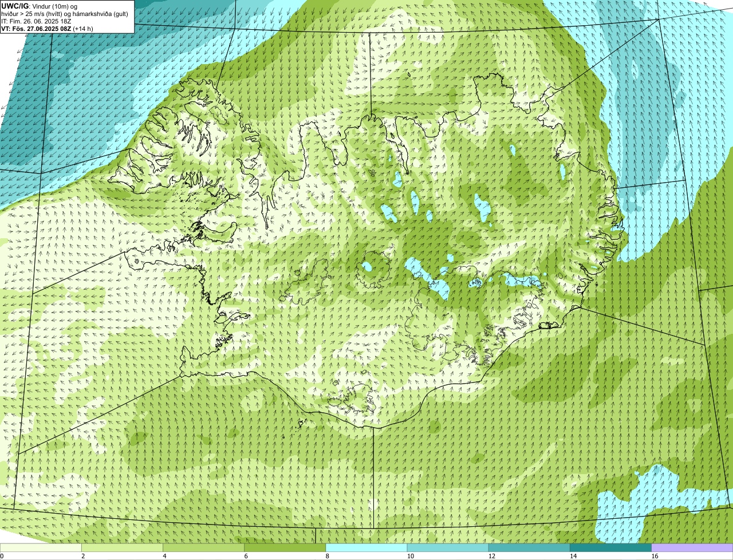Select the 6–8 darker green legend swatch

285,547
